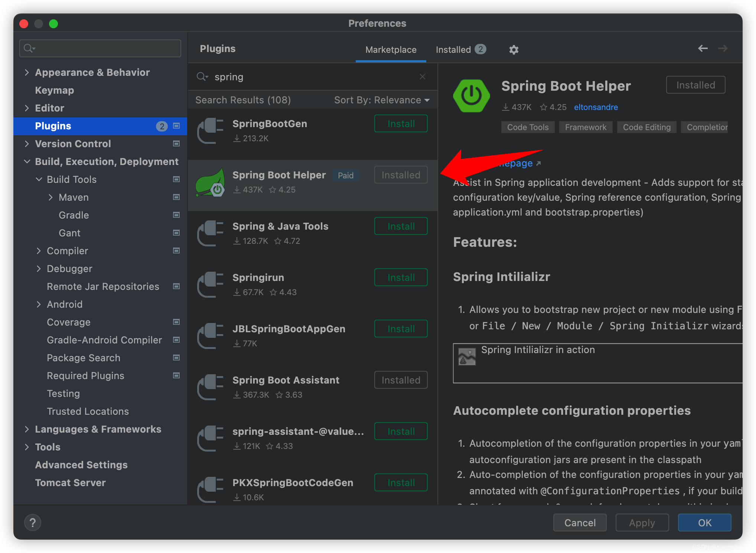
Task: Click the OK button
Action: click(x=704, y=523)
